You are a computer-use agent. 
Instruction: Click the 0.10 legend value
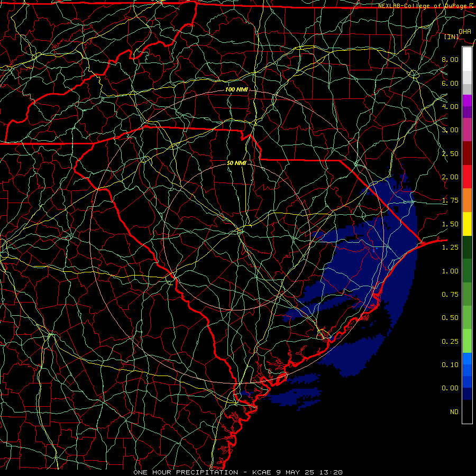coord(450,365)
